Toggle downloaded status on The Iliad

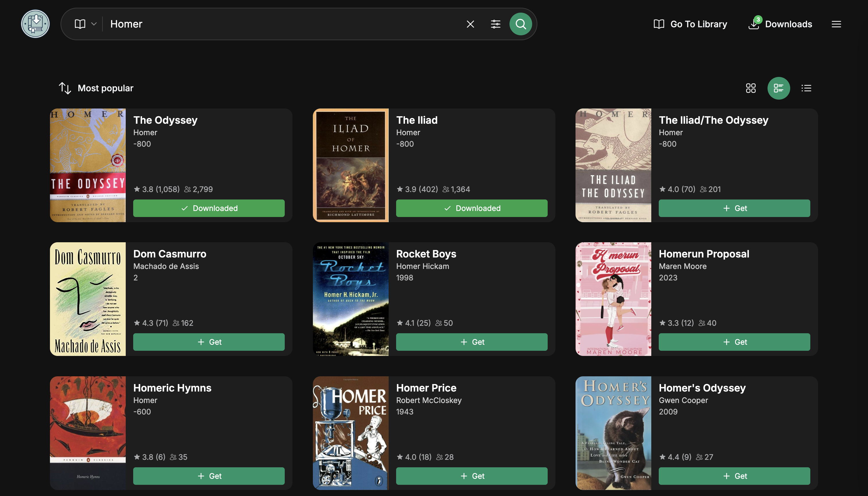472,208
